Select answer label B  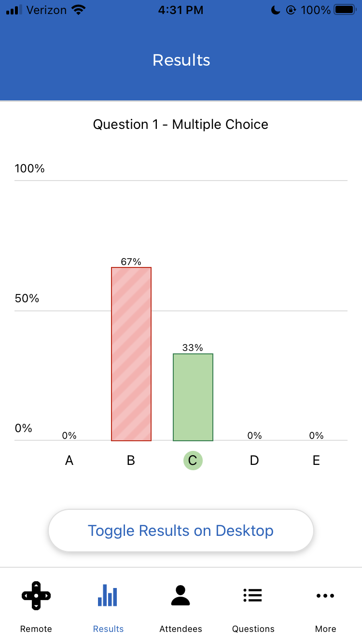131,461
